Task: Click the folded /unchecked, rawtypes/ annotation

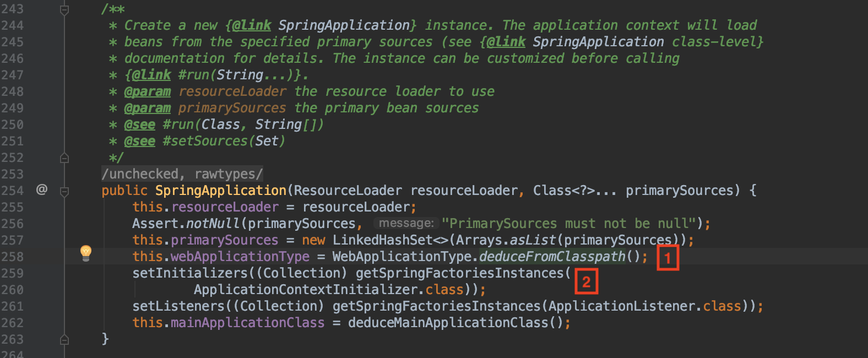Action: [x=182, y=174]
